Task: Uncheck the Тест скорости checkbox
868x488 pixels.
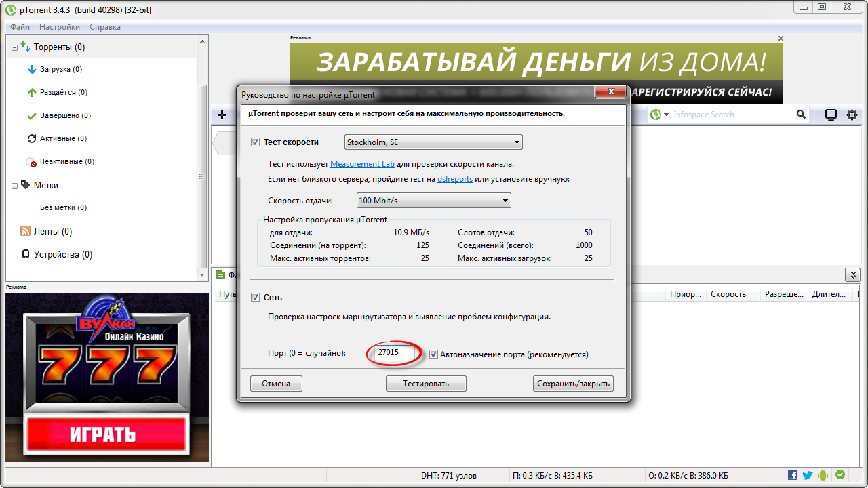Action: [x=256, y=142]
